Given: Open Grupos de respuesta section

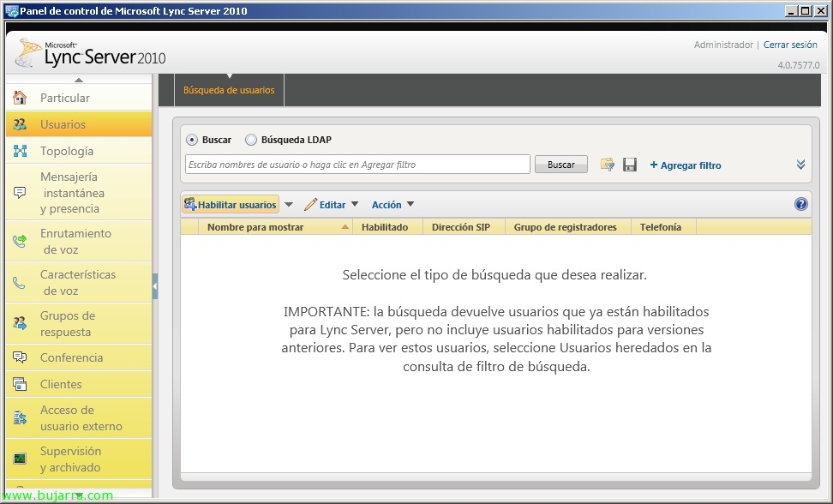Looking at the screenshot, I should [x=79, y=323].
